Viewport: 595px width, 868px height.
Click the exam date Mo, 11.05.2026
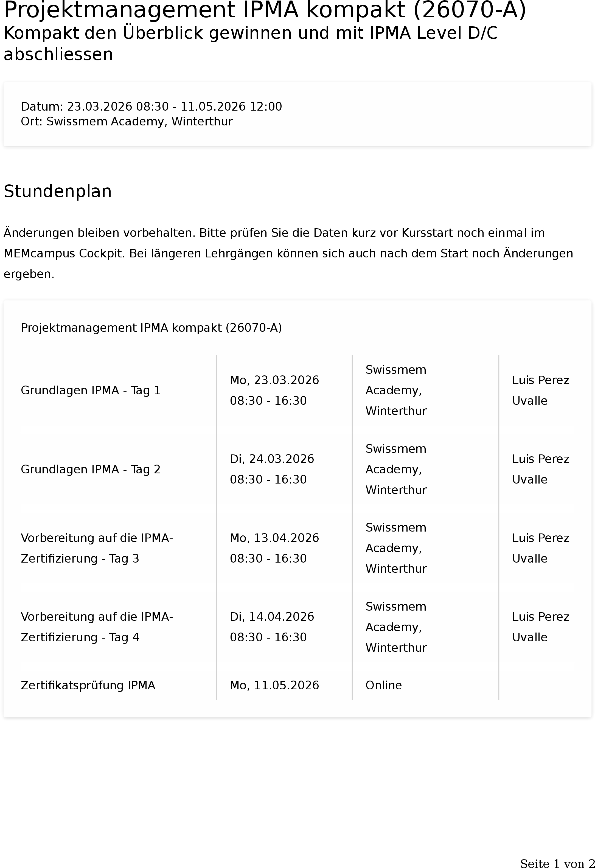274,685
